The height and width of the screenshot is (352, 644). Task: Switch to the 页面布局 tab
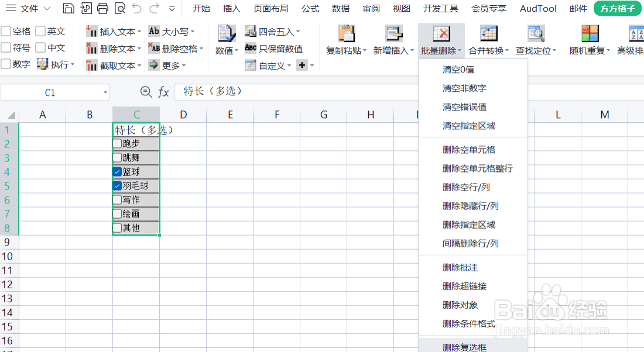270,9
